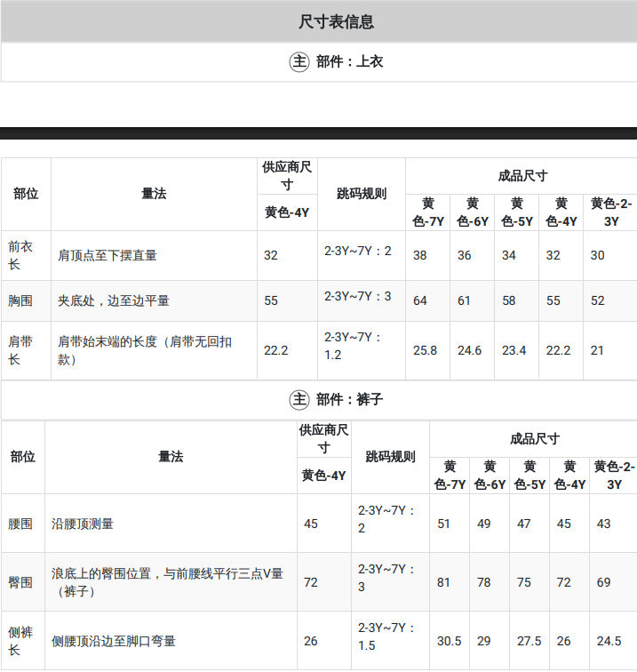Click the 臀围 measurement description text
The height and width of the screenshot is (672, 637).
(167, 582)
